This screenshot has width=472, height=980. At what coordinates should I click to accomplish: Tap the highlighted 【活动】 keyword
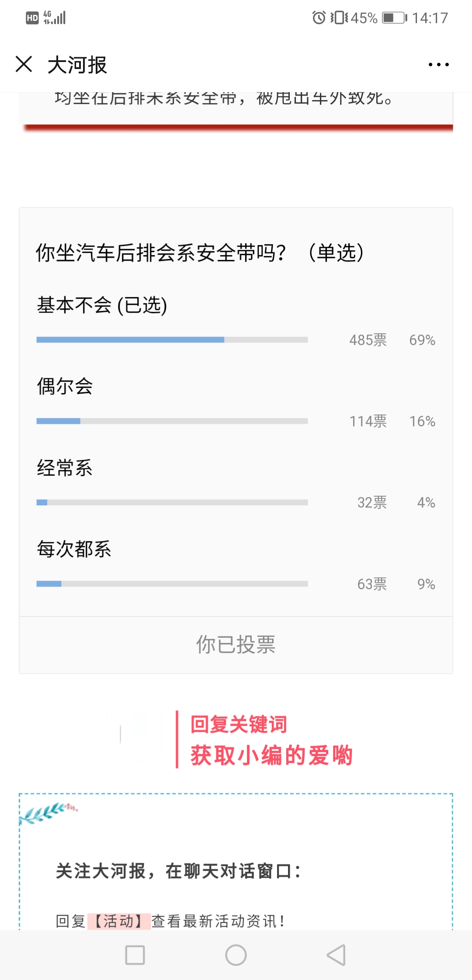(119, 921)
